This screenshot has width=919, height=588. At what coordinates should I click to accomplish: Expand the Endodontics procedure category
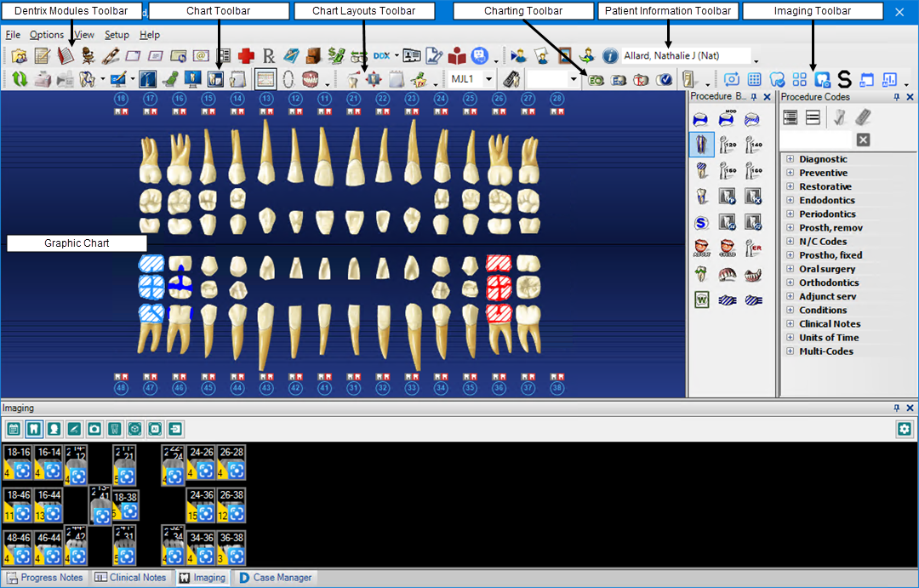pyautogui.click(x=790, y=201)
